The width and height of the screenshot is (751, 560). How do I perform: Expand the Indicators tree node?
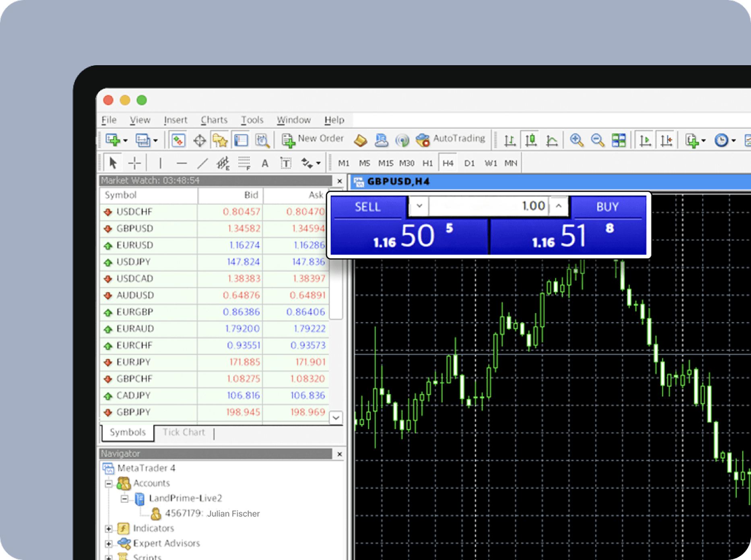109,528
